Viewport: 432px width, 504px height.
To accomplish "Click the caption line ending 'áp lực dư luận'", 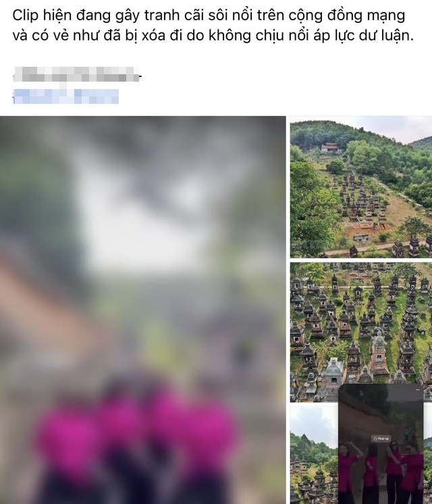I will [213, 35].
